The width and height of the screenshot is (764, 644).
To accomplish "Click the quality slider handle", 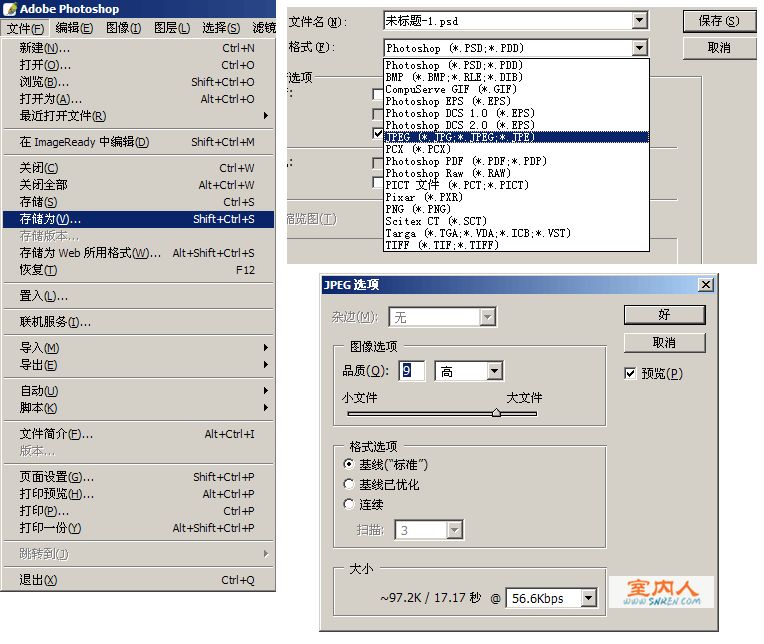I will tap(496, 413).
